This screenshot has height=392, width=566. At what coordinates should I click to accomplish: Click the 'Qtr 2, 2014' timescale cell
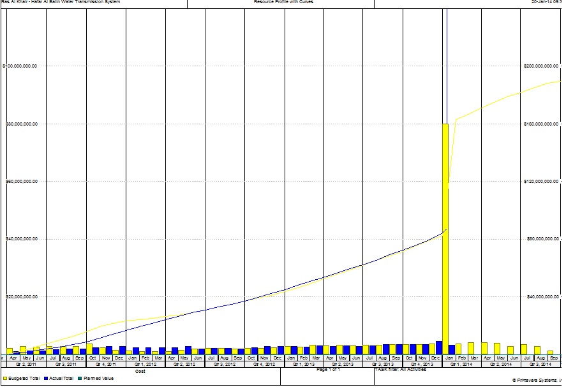pyautogui.click(x=501, y=364)
